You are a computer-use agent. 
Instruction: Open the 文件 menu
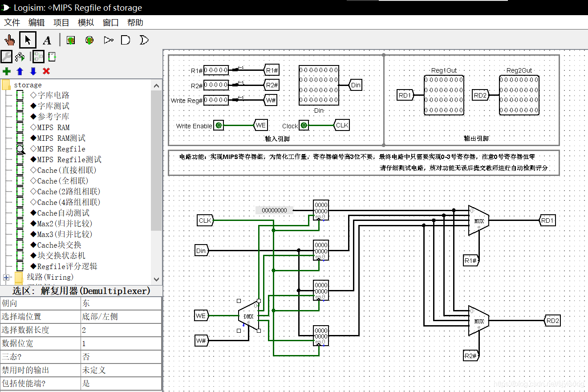(12, 23)
